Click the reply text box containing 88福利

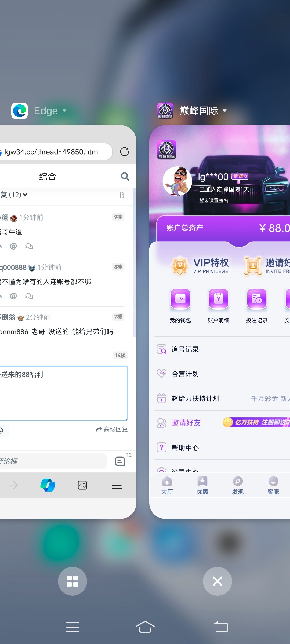(63, 393)
